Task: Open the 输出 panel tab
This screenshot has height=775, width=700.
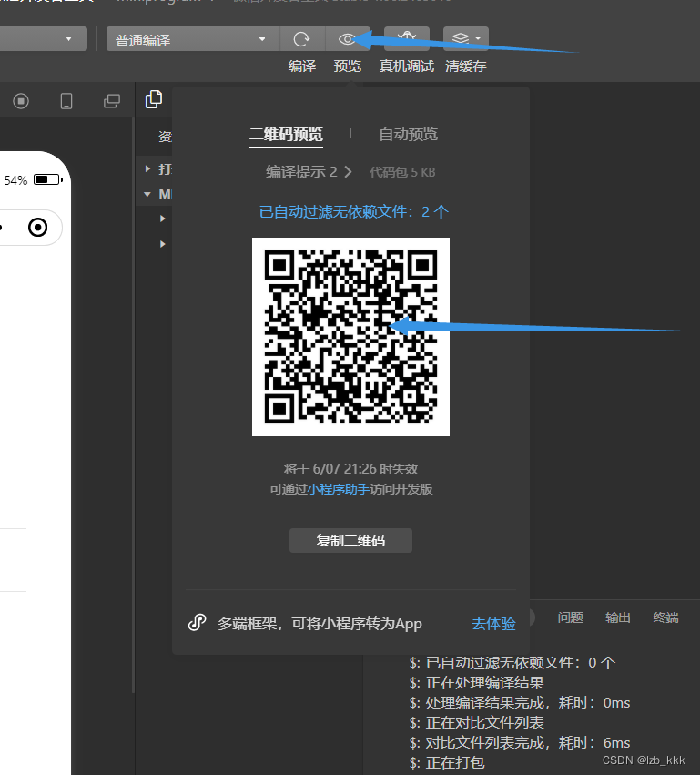Action: click(618, 617)
